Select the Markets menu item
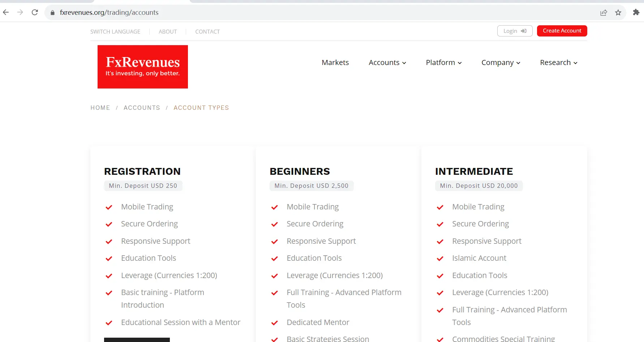This screenshot has height=342, width=644. [335, 62]
